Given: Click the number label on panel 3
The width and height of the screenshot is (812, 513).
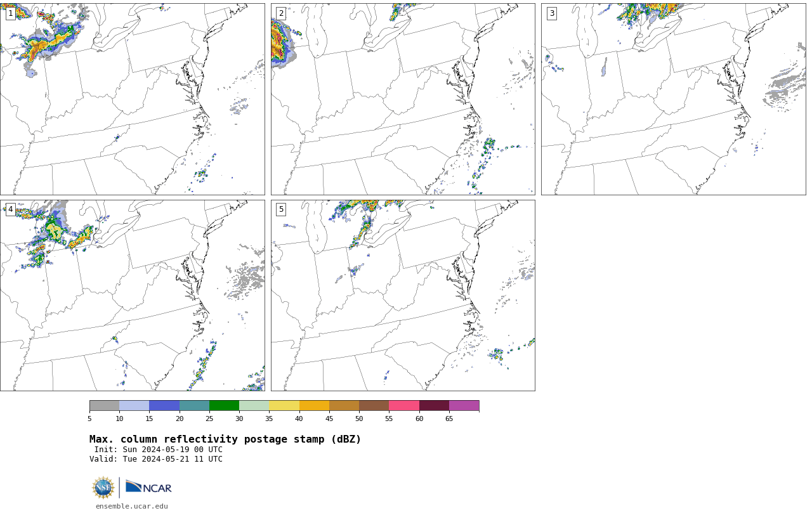Looking at the screenshot, I should point(551,13).
